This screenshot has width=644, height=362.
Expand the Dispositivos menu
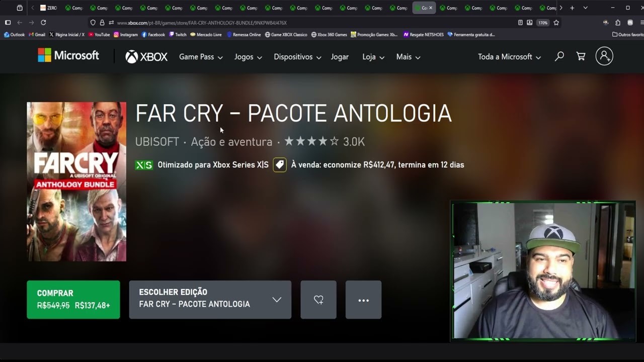click(x=297, y=57)
